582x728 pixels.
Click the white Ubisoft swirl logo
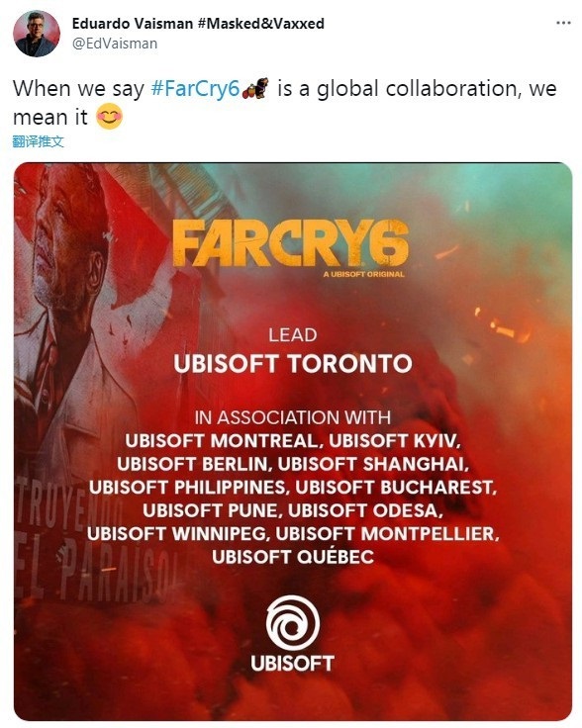click(293, 623)
